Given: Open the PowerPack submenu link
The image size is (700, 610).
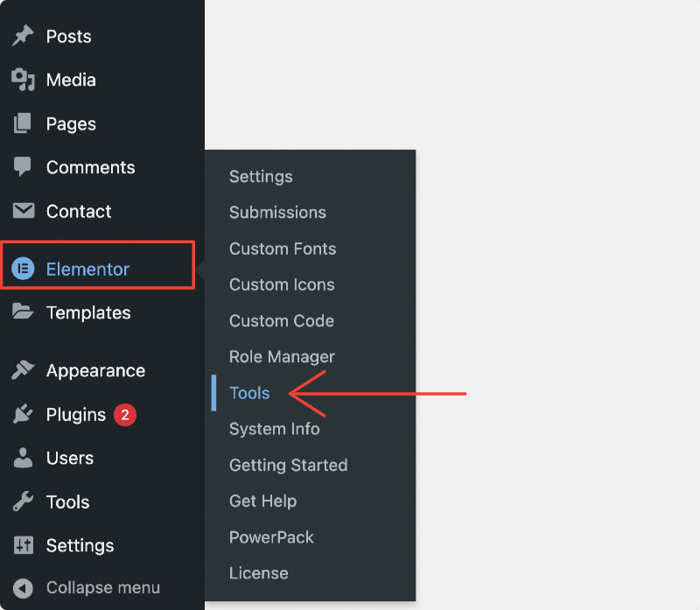Looking at the screenshot, I should [271, 537].
